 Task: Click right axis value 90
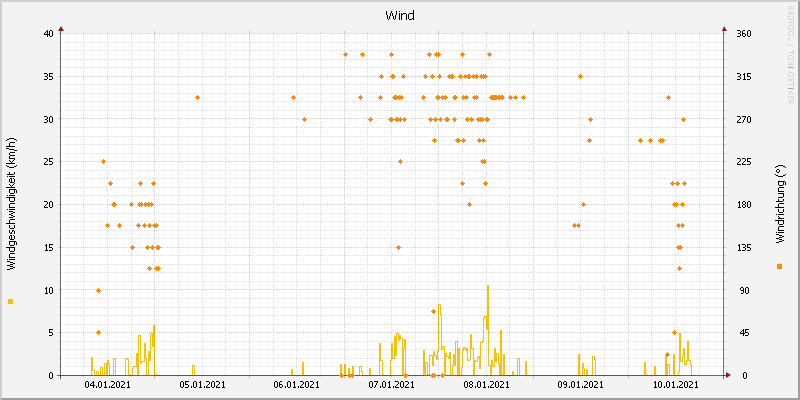tap(742, 290)
